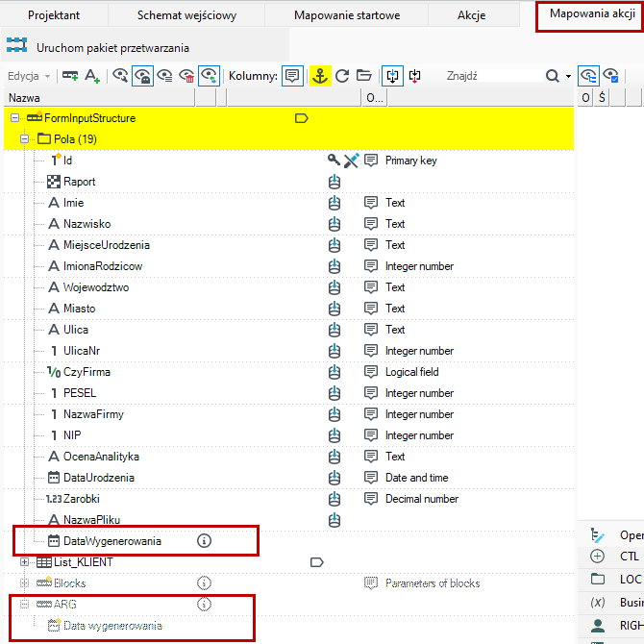The width and height of the screenshot is (644, 644).
Task: Click the red down-arrow mapping icon
Action: click(x=414, y=76)
